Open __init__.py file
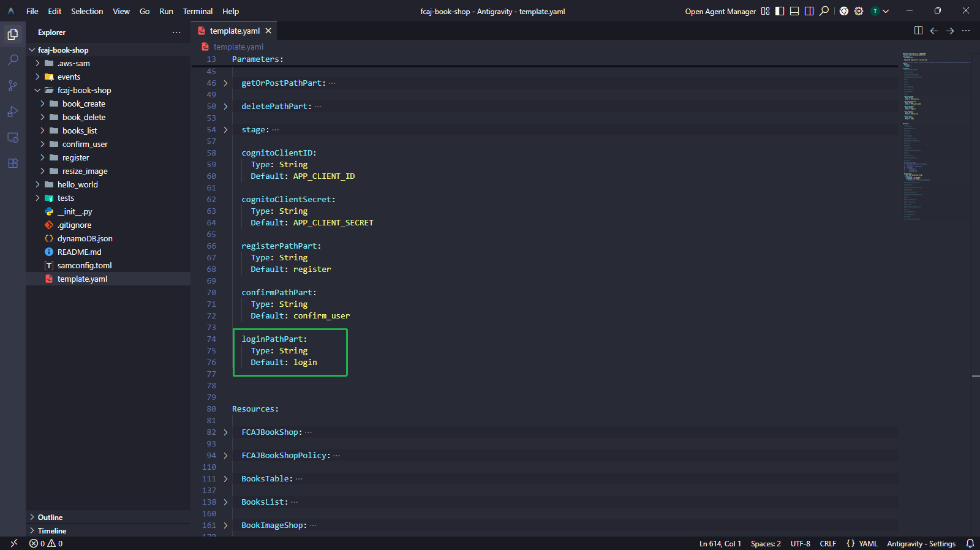The width and height of the screenshot is (980, 550). click(108, 212)
